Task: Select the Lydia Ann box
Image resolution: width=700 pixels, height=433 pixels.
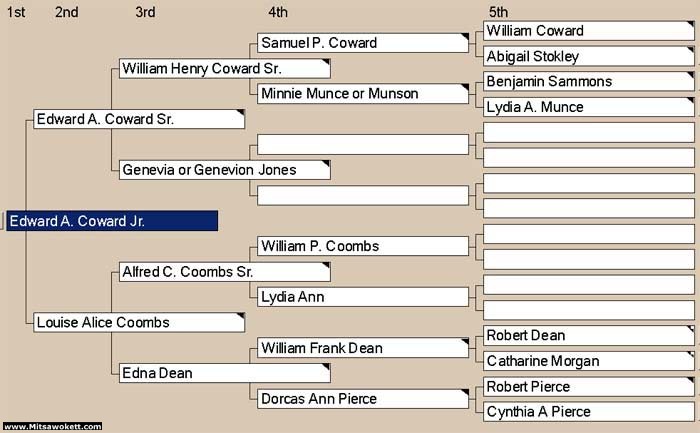Action: 363,297
